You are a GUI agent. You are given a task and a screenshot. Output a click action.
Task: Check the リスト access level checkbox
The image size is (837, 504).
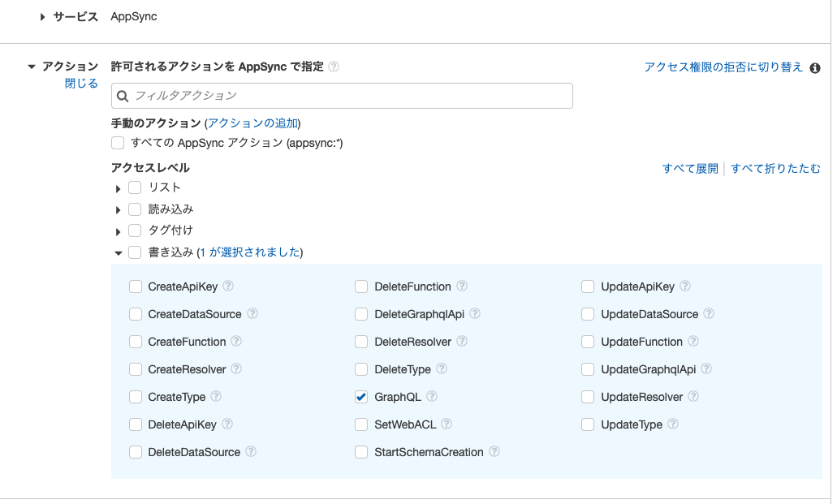tap(135, 188)
